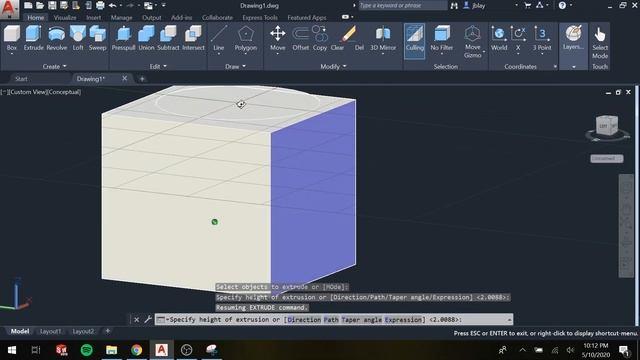Choose the Copy modify tool
640x360 pixels.
click(320, 38)
